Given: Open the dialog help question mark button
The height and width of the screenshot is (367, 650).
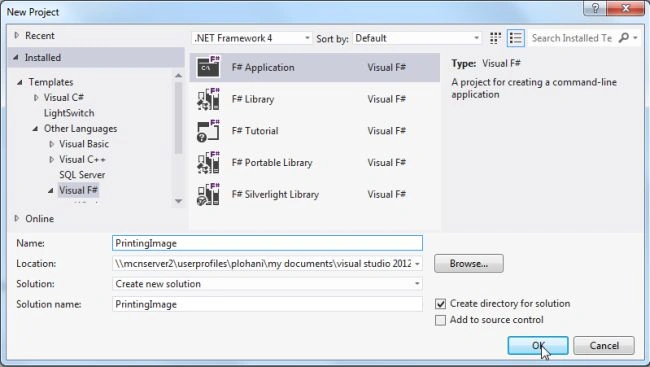Looking at the screenshot, I should (595, 8).
